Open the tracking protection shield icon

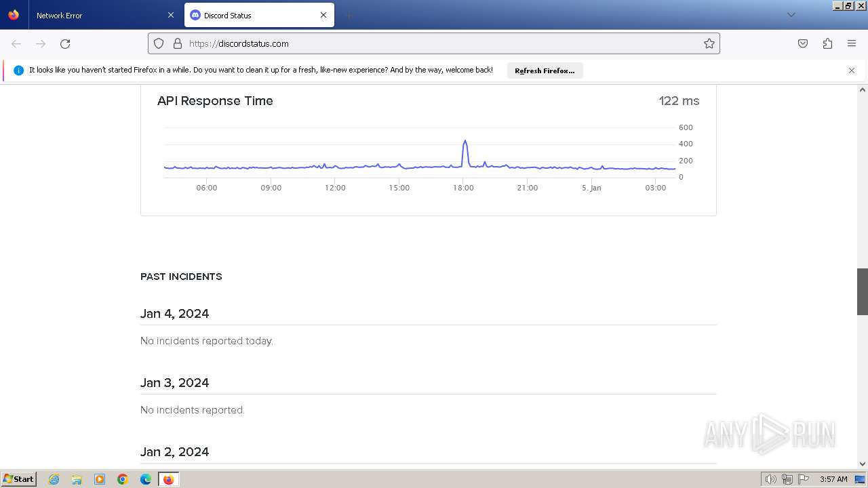[159, 43]
